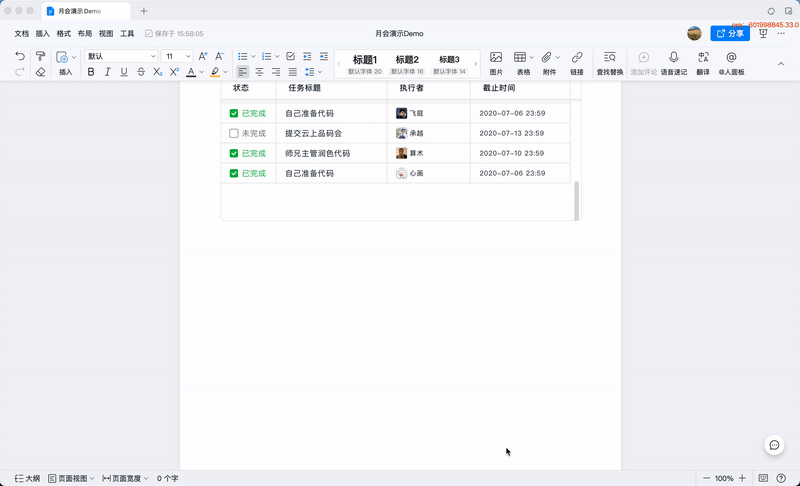The height and width of the screenshot is (486, 800).
Task: Insert a to-do checkbox list from the toolbar
Action: [290, 56]
